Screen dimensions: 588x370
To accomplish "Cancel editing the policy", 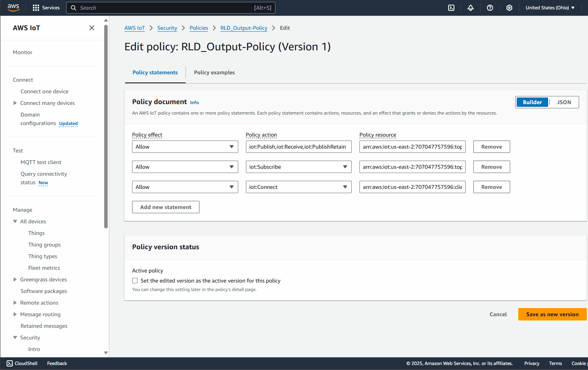I will click(x=498, y=314).
